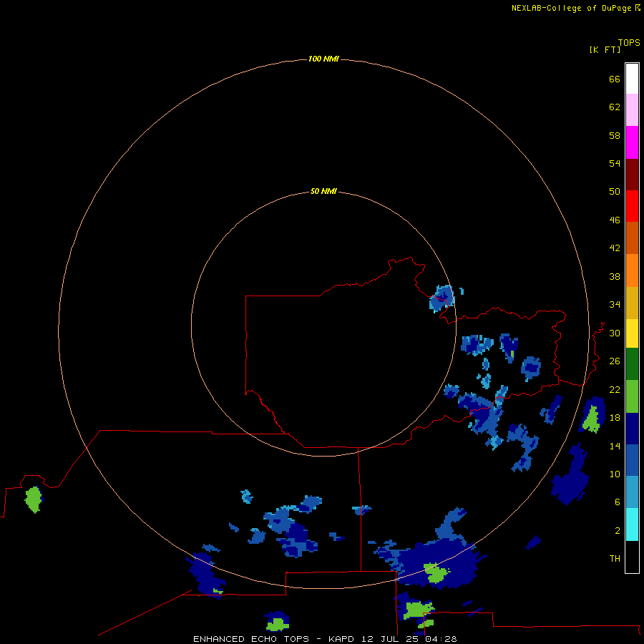Click the '50 NMI' range ring label

pos(323,191)
